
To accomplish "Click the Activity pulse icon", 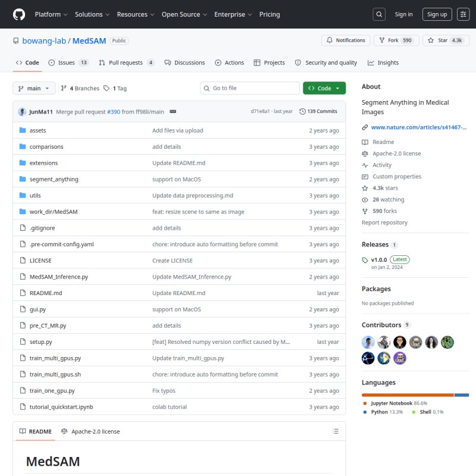I will pos(365,165).
